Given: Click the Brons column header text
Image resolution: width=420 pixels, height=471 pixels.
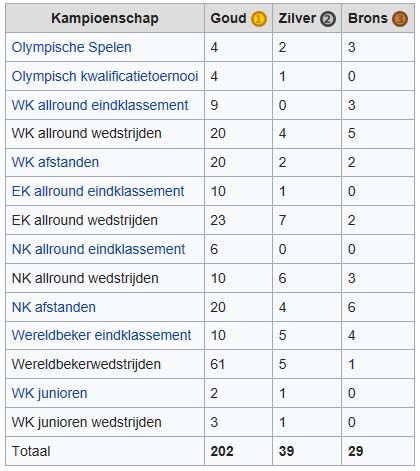Looking at the screenshot, I should click(x=368, y=18).
